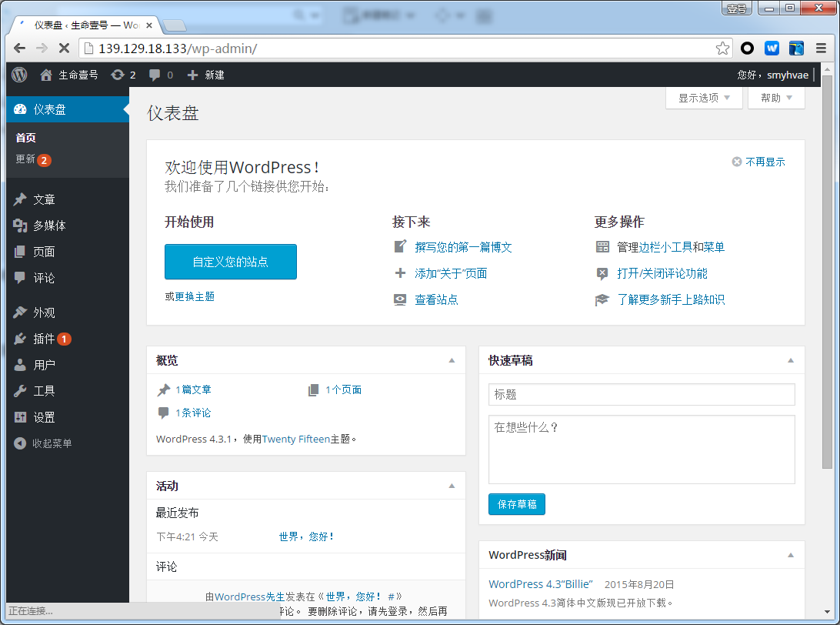Click the WordPress logo in admin bar
Viewport: 840px width, 625px height.
click(x=20, y=75)
